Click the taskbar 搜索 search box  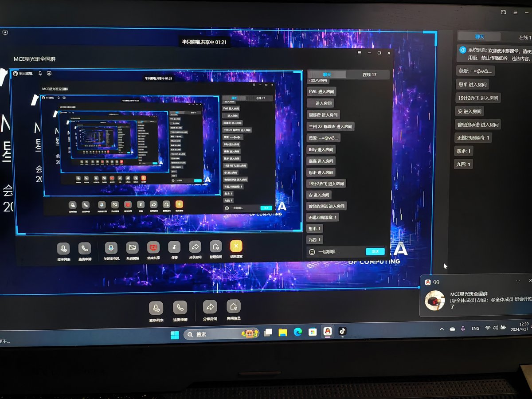pyautogui.click(x=221, y=334)
